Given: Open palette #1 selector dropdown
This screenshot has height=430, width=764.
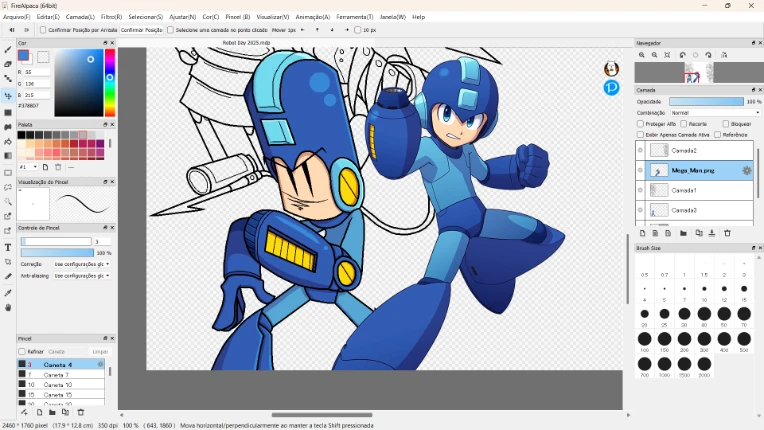Looking at the screenshot, I should 28,167.
